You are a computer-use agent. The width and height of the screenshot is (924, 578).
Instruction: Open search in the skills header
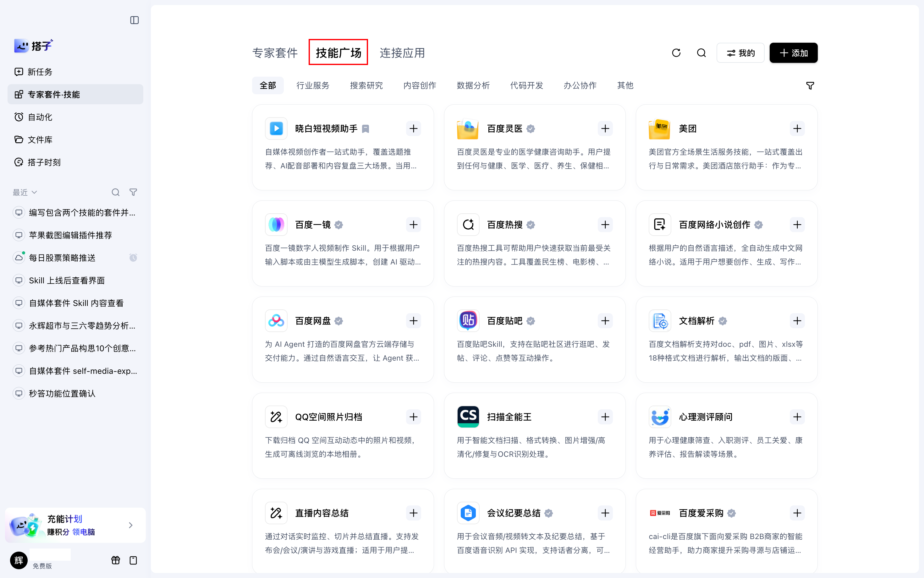[701, 53]
